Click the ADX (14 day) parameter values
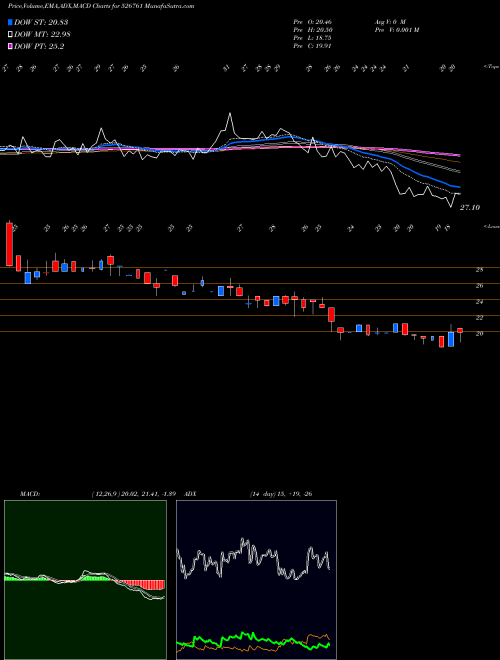Viewport: 500px width, 660px height. 281,494
